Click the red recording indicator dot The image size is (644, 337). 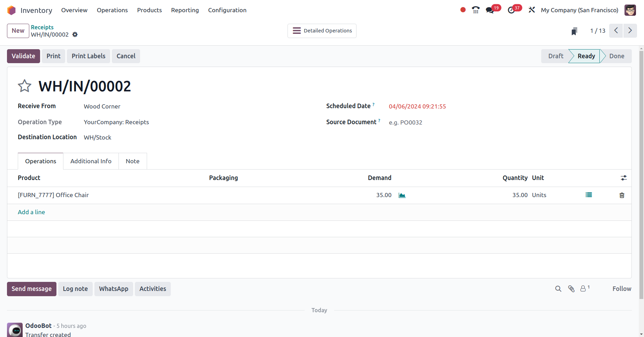462,10
